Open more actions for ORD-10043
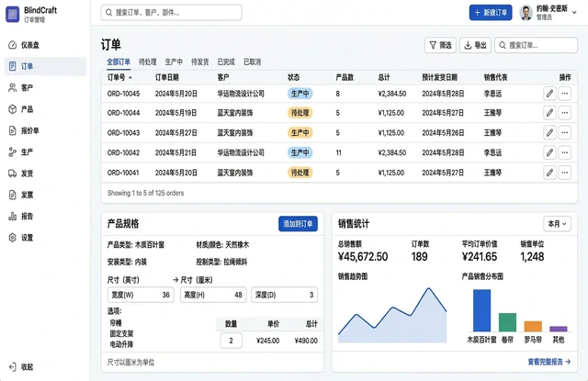 point(565,132)
